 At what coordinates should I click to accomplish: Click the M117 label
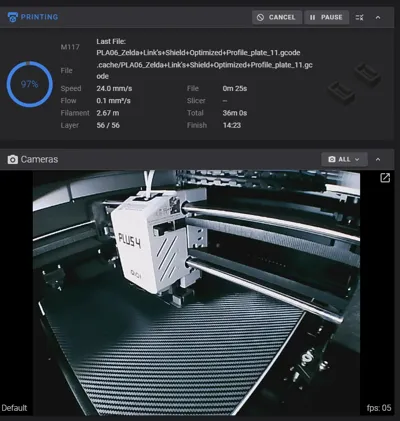click(x=70, y=47)
